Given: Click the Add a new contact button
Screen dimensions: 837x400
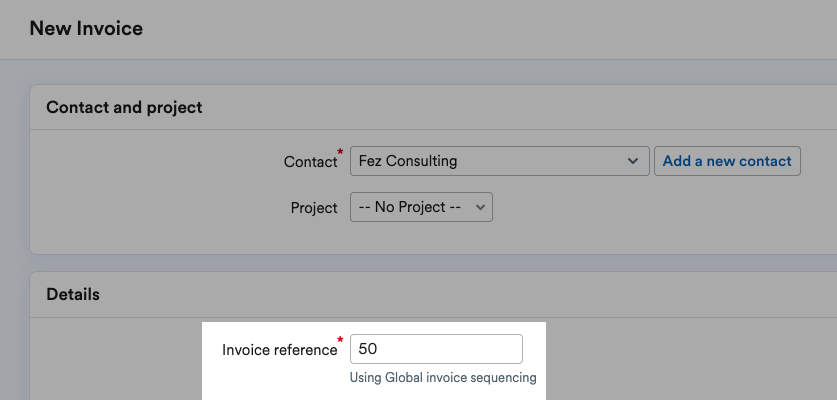Looking at the screenshot, I should (x=727, y=161).
